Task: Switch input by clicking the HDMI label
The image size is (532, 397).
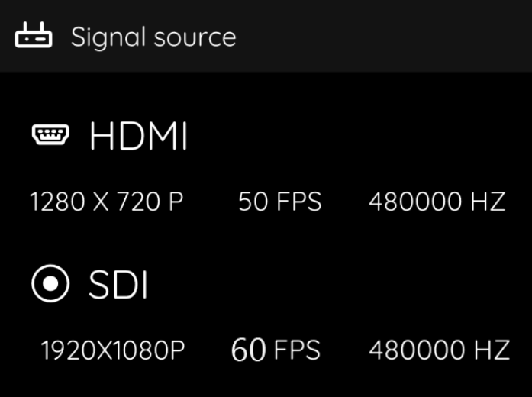Action: 138,137
